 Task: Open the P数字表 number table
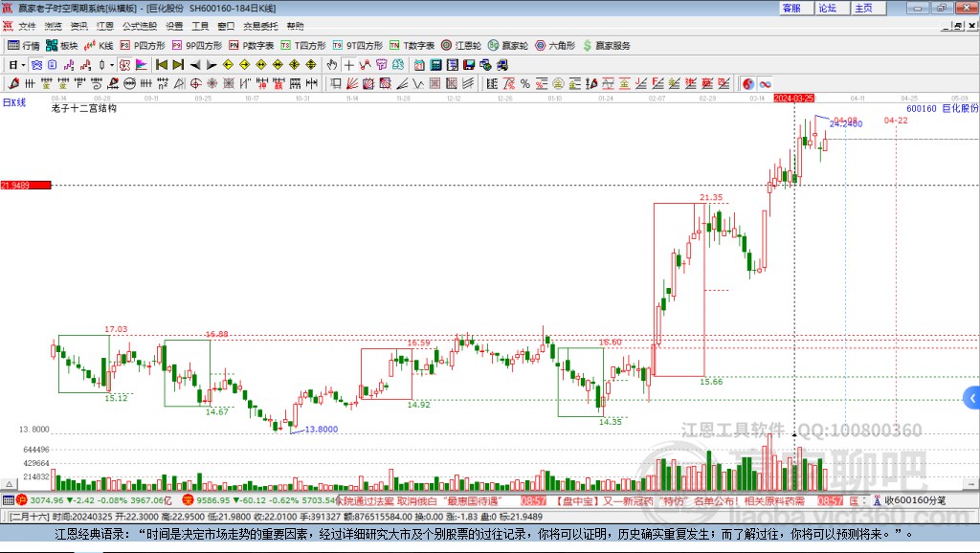coord(252,46)
